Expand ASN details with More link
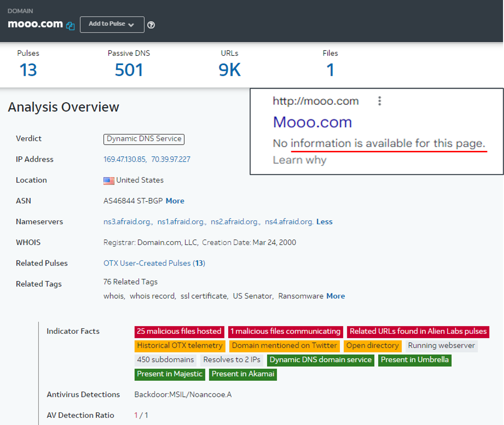Screen dimensions: 504x425 point(175,201)
